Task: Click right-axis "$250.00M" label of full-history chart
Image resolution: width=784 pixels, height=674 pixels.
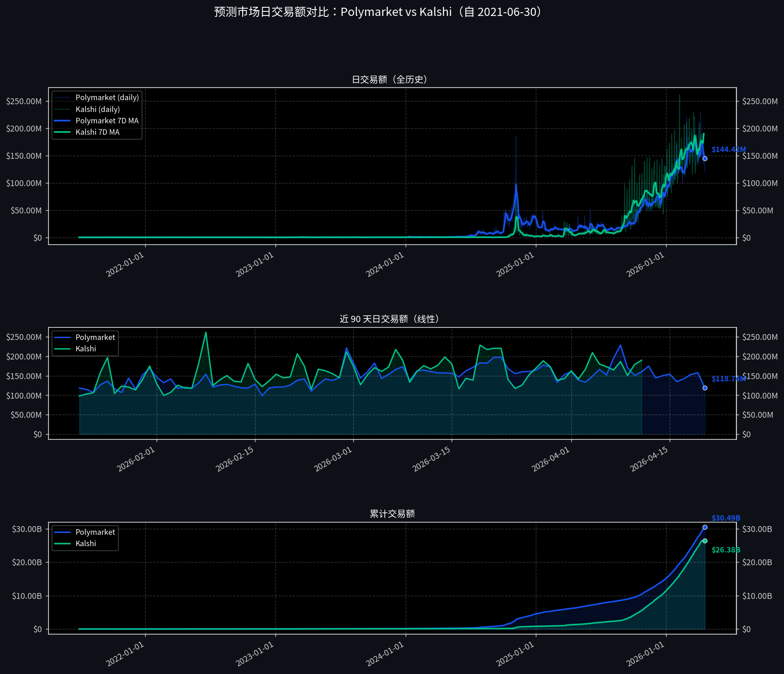Action: (x=760, y=101)
